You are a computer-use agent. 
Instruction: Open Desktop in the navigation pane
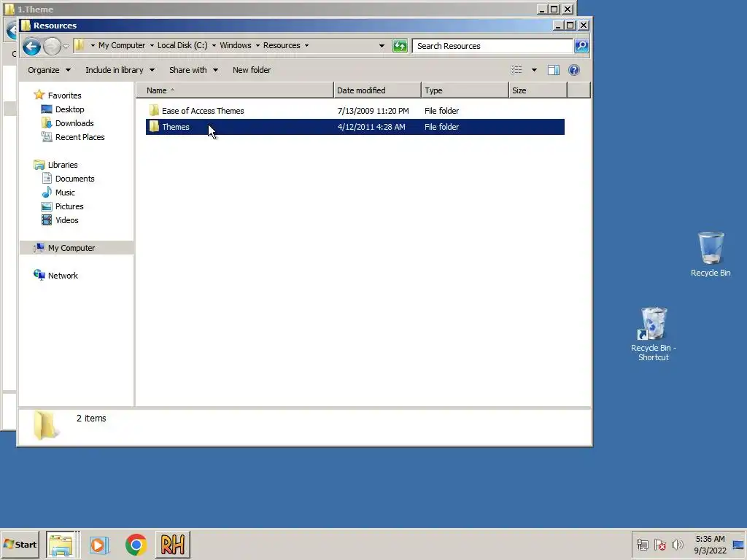pos(69,109)
